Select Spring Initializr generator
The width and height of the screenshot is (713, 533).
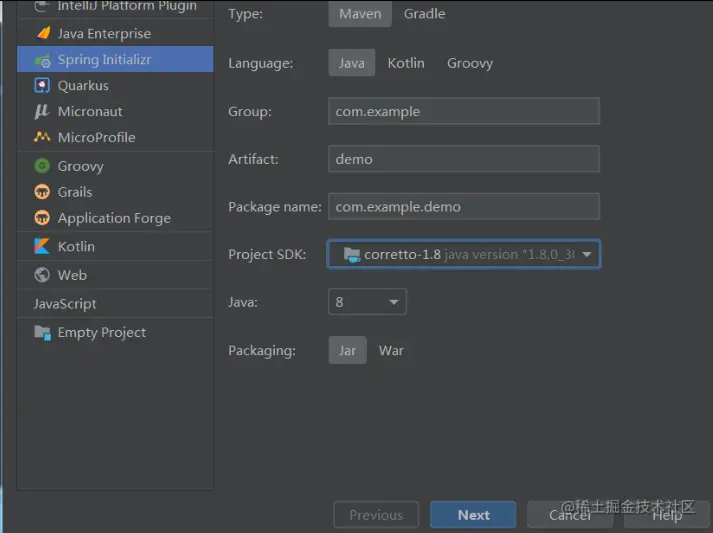(x=115, y=59)
